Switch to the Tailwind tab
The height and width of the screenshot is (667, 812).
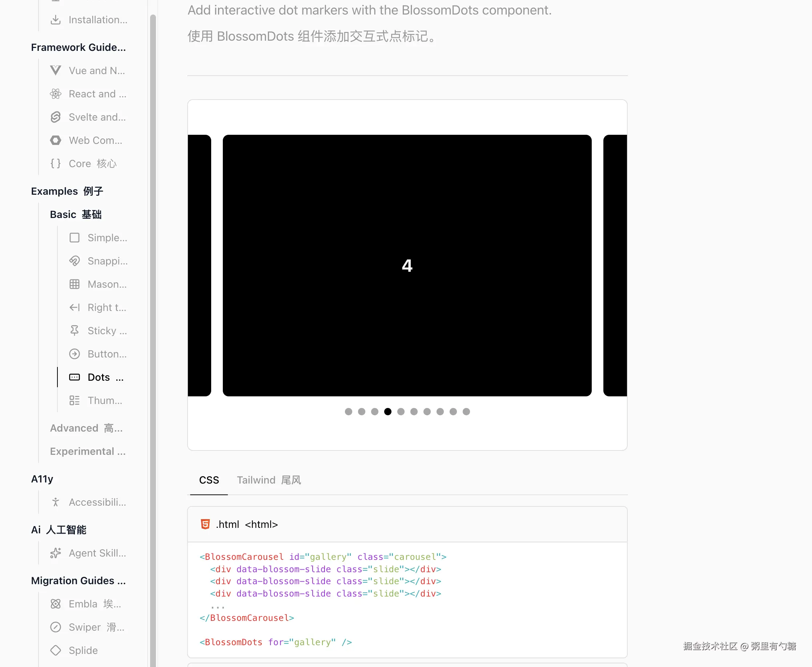269,480
